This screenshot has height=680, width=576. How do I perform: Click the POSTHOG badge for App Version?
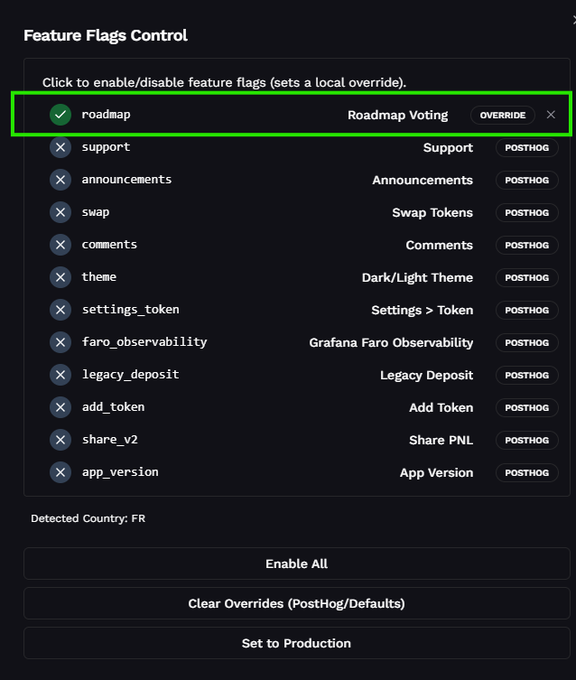click(x=527, y=473)
